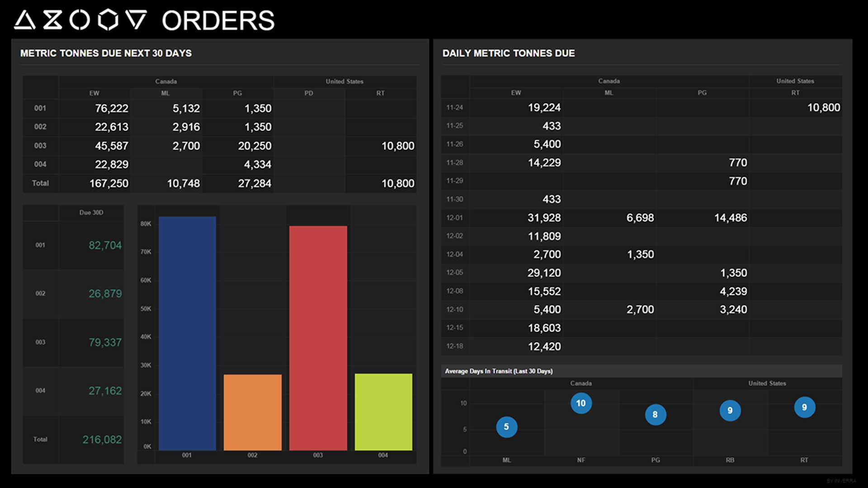
Task: Click the circle logo icon in header
Action: pos(80,20)
